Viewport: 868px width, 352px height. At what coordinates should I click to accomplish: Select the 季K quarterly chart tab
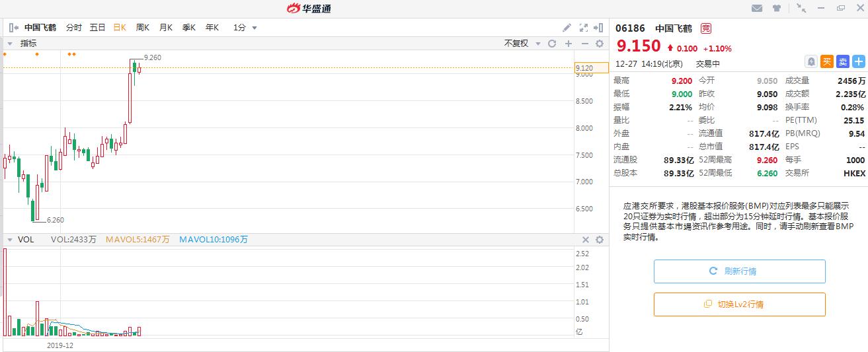point(189,28)
